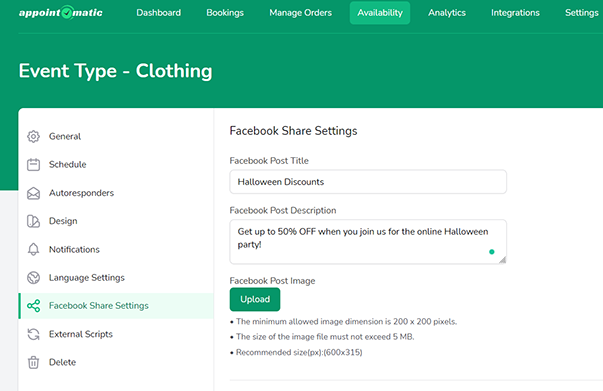Screen dimensions: 603x391
Task: Click the Notifications bell icon
Action: 33,250
